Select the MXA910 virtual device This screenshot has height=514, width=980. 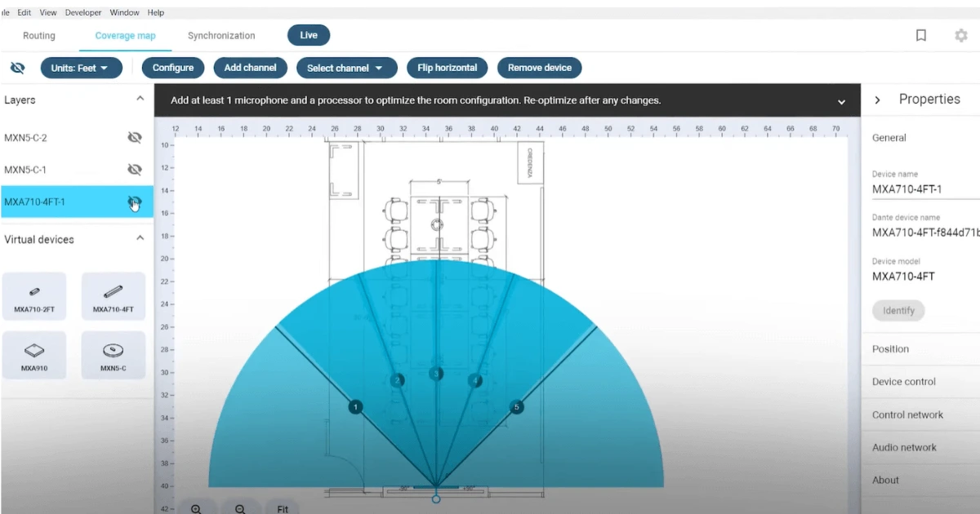[34, 355]
